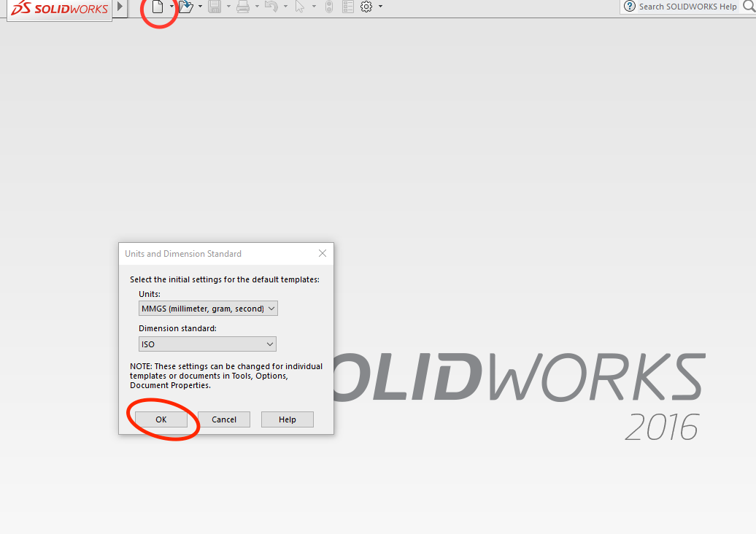The width and height of the screenshot is (756, 534).
Task: Click the SOLIDWORKS logo
Action: point(58,7)
